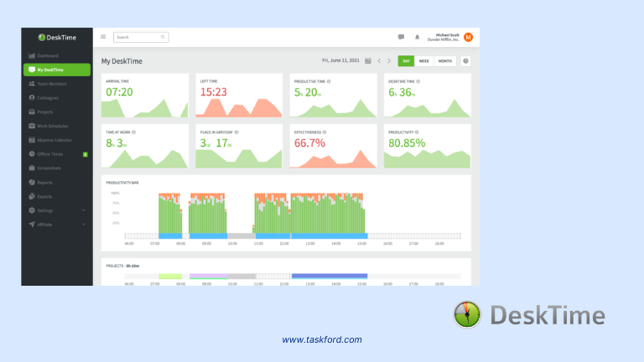Screen dimensions: 644x362
Task: Click the Absence Calendar icon
Action: [32, 140]
